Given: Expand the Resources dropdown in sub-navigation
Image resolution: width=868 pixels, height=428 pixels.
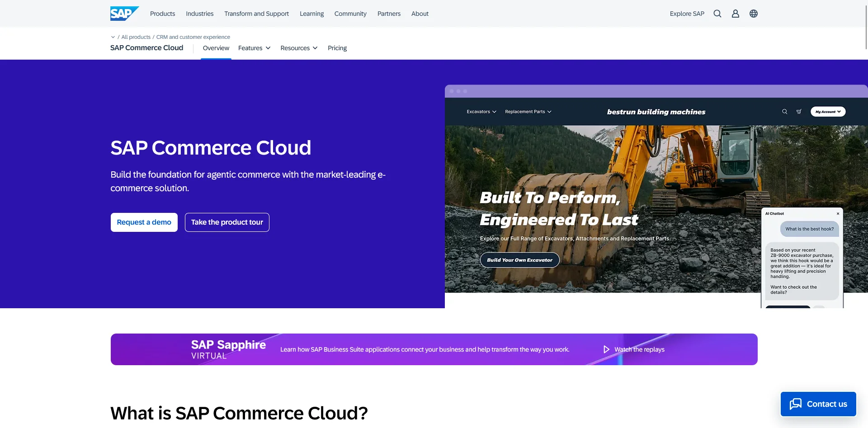Looking at the screenshot, I should tap(299, 48).
